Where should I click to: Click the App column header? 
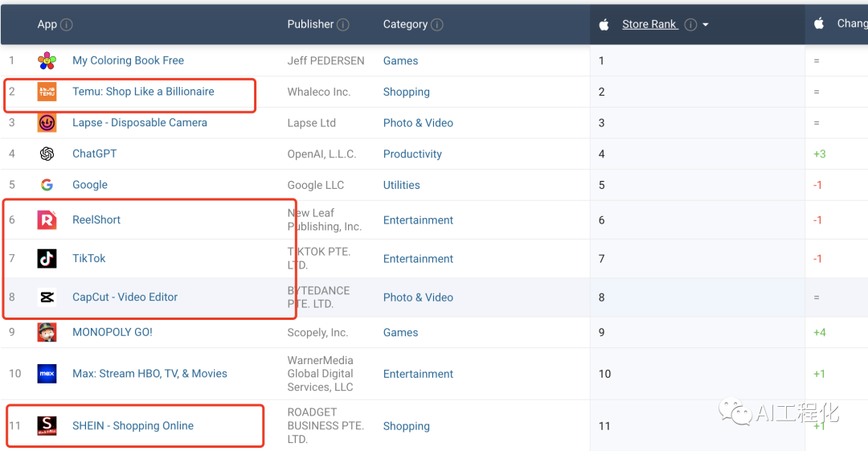tap(47, 24)
